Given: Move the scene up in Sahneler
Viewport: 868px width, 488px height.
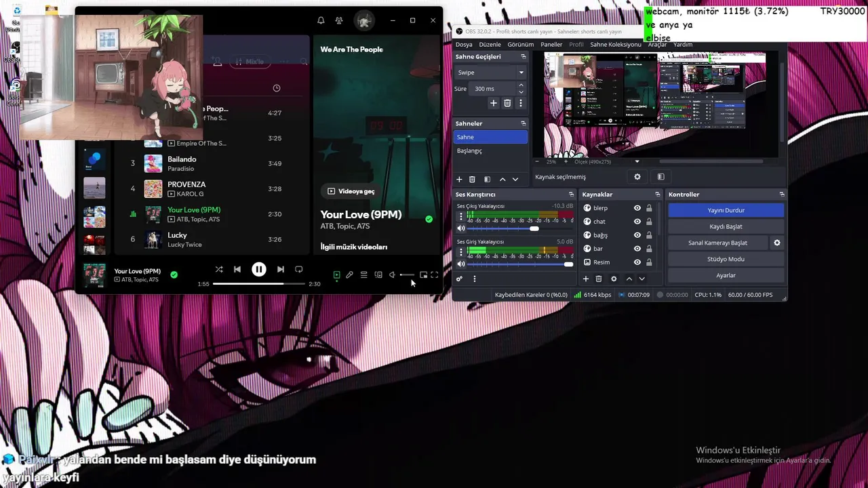Looking at the screenshot, I should point(502,179).
